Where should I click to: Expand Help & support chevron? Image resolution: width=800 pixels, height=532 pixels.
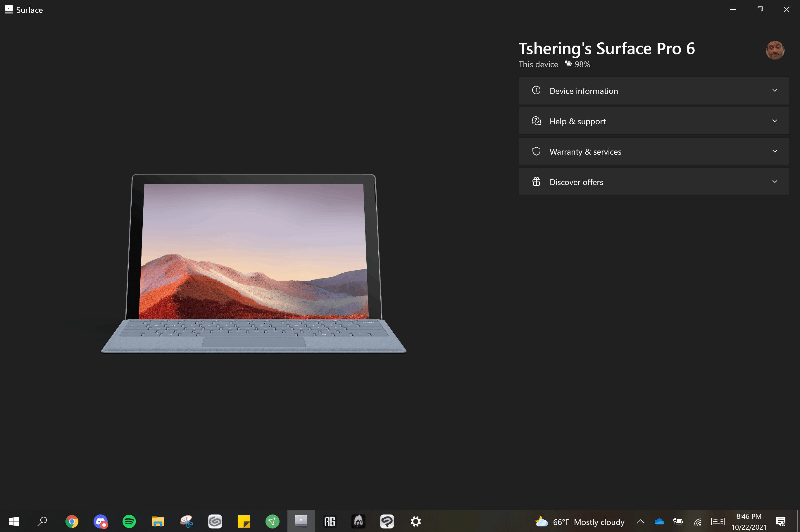point(775,121)
